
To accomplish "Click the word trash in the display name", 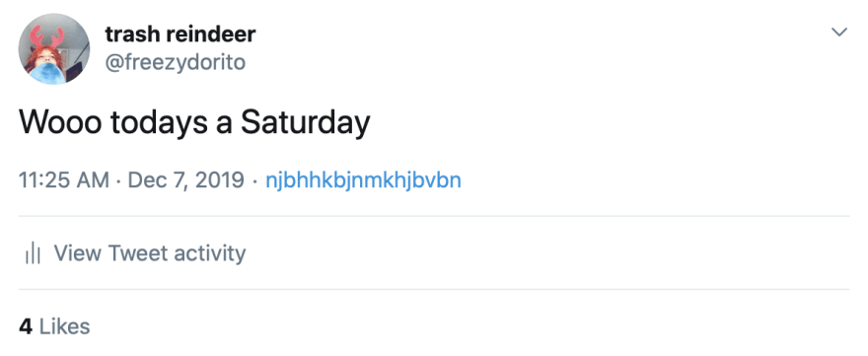I will [132, 35].
